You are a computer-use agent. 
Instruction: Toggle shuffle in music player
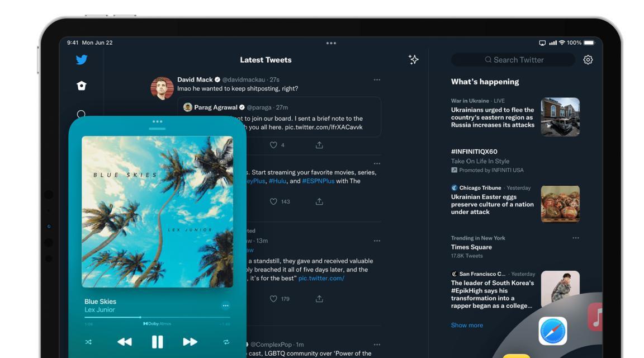[x=88, y=342]
